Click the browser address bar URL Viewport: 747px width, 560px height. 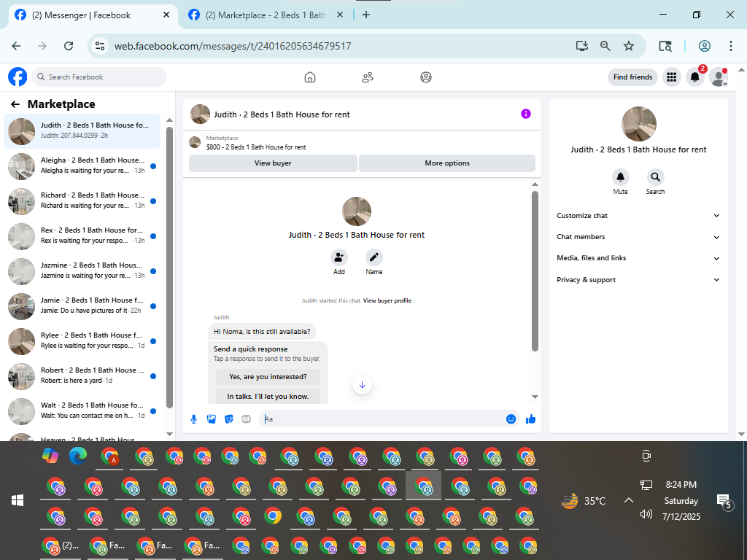[233, 46]
